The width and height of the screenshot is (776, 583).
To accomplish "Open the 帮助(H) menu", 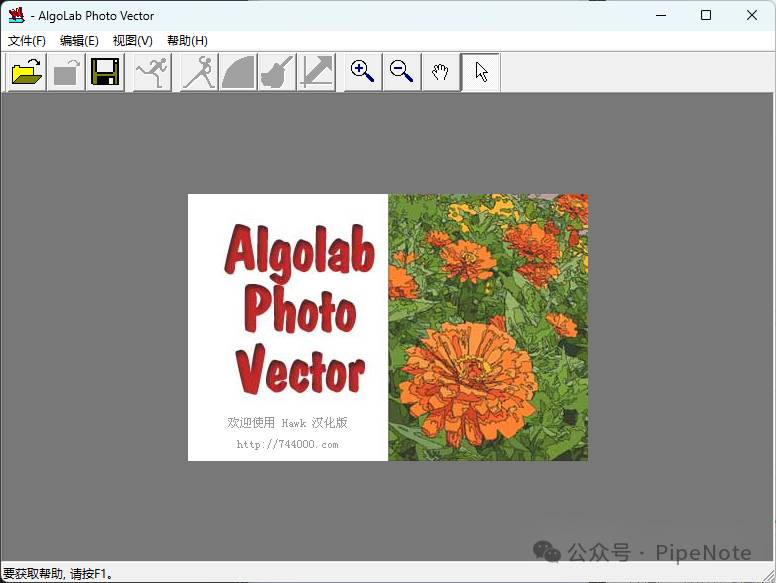I will click(x=187, y=41).
